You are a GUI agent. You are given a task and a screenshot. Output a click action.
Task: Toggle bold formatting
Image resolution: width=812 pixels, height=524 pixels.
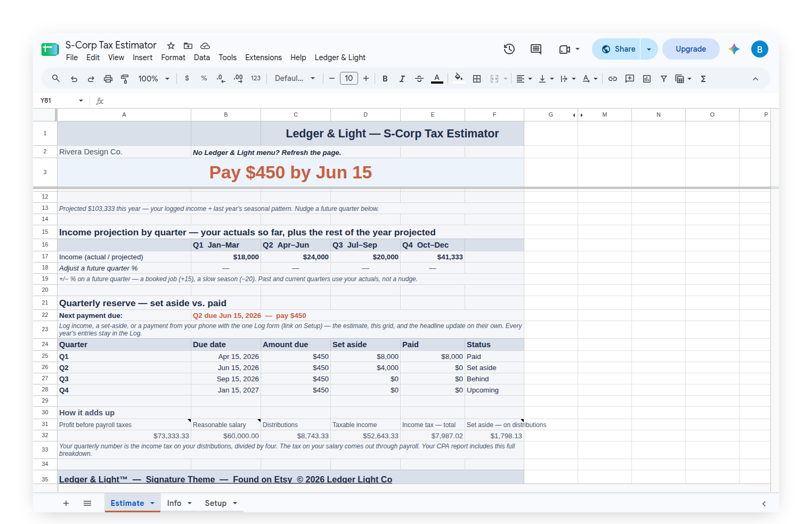(385, 78)
